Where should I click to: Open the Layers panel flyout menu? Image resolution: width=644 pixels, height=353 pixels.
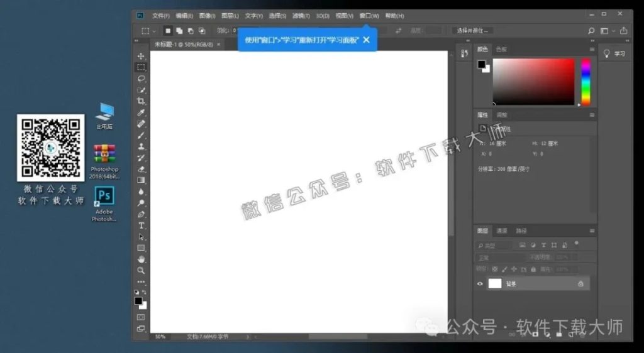592,231
